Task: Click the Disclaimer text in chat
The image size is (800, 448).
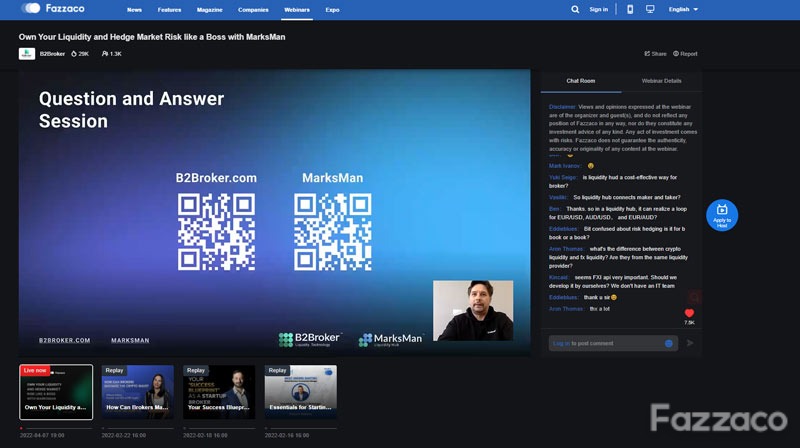Action: (623, 128)
